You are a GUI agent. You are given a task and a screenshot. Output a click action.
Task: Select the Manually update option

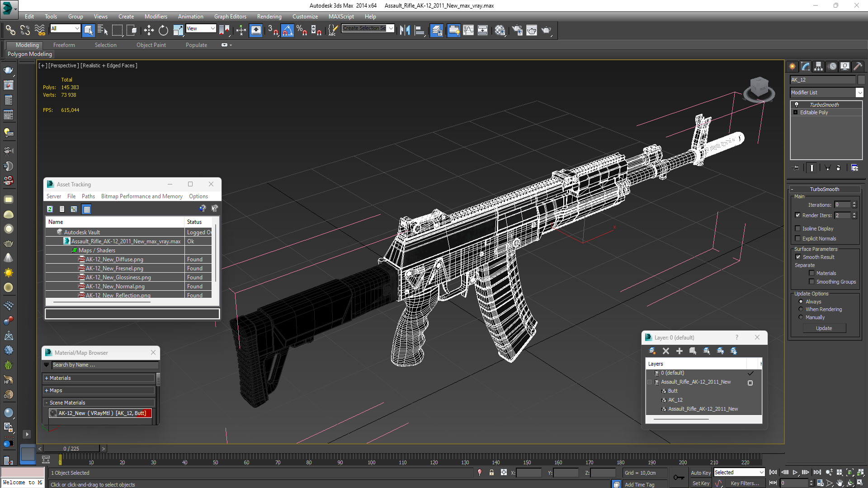(x=801, y=317)
